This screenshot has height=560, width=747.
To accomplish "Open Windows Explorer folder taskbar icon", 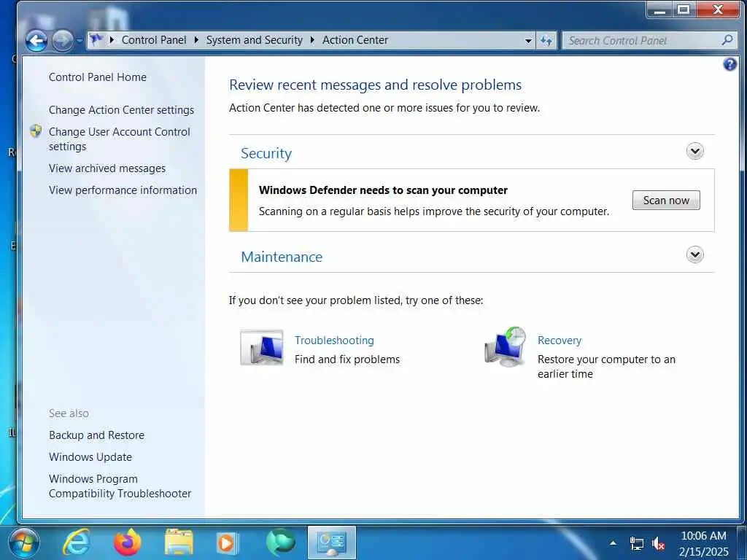I will 179,542.
